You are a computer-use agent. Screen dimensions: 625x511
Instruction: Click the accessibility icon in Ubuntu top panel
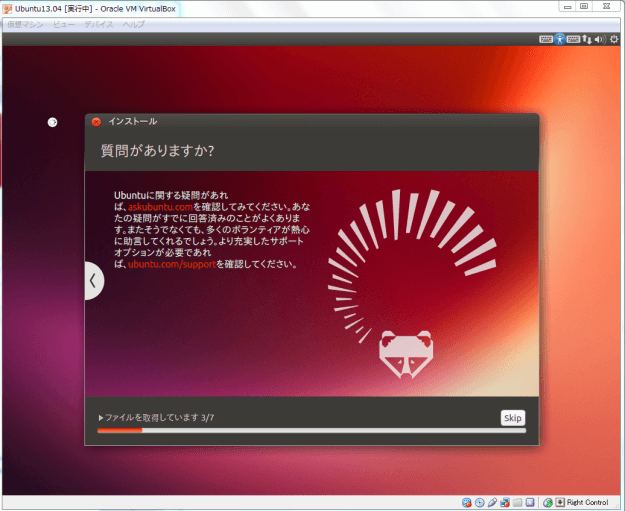561,39
